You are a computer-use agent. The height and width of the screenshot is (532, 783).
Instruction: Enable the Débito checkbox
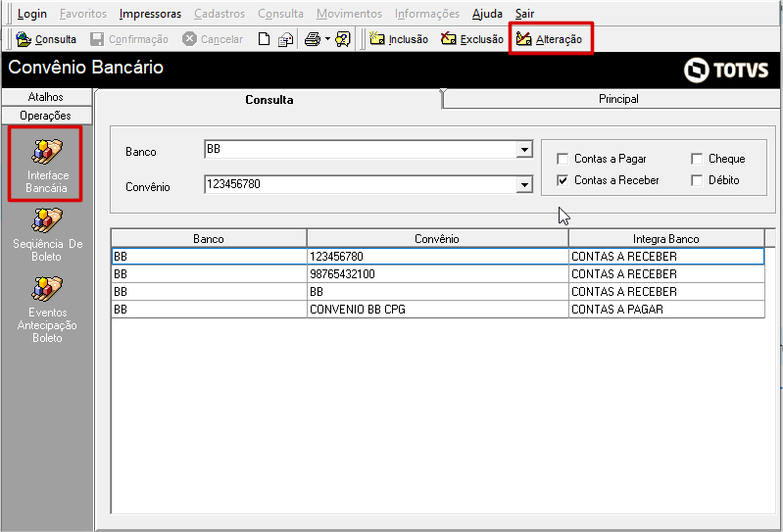(697, 180)
